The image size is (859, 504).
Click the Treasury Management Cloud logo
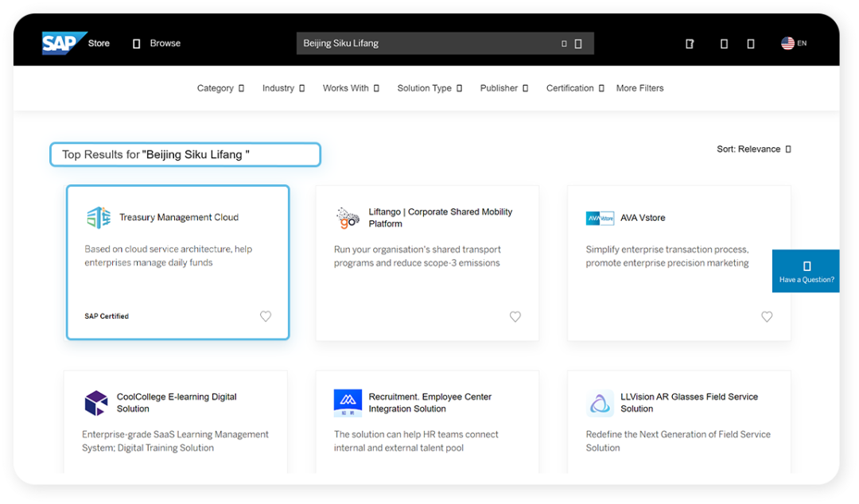[99, 218]
